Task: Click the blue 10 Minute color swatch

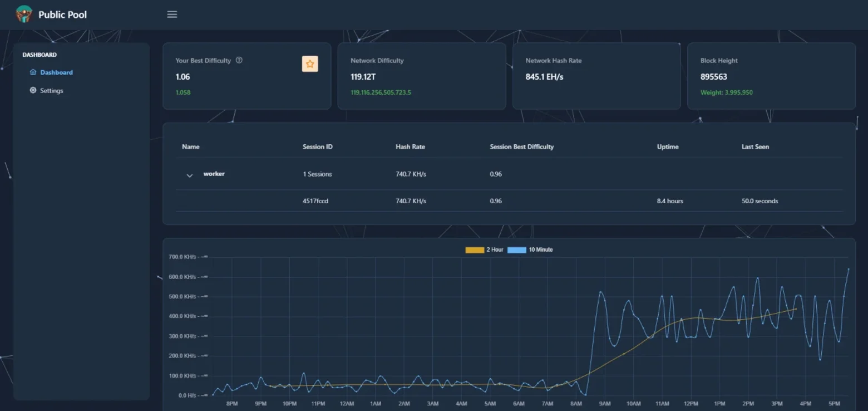Action: [517, 250]
